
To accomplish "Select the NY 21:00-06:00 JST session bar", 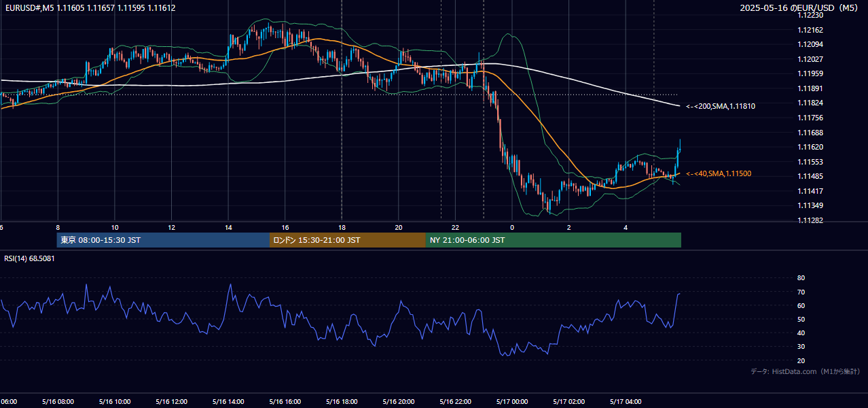I will pos(554,240).
